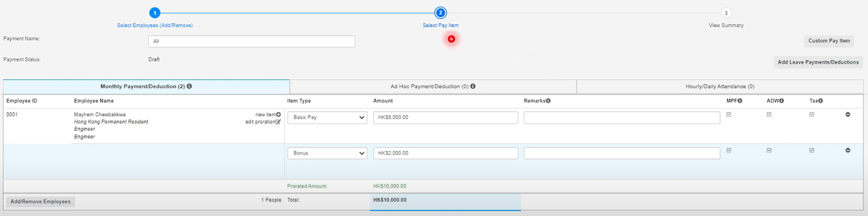Click info icon next to Remarks header

tap(548, 101)
